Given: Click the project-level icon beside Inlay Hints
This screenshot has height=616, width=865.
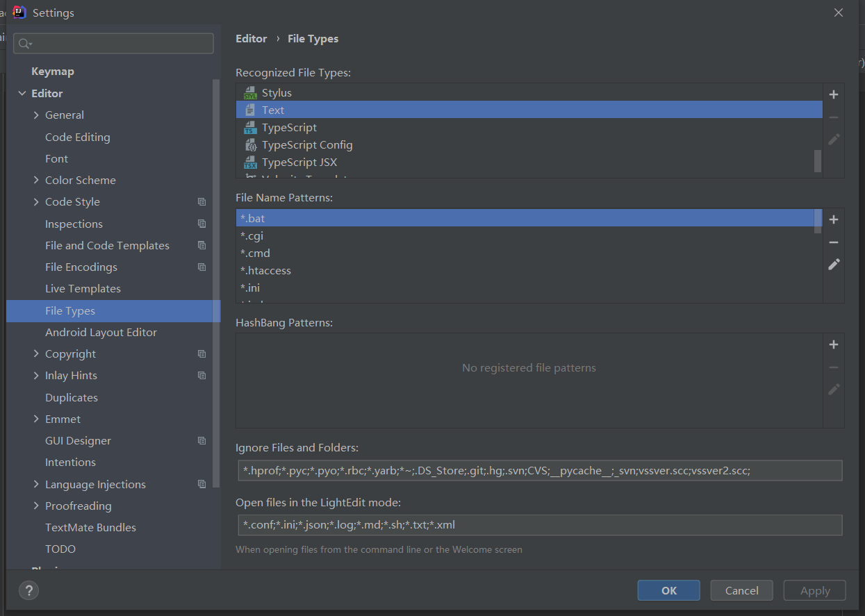Looking at the screenshot, I should pyautogui.click(x=201, y=376).
